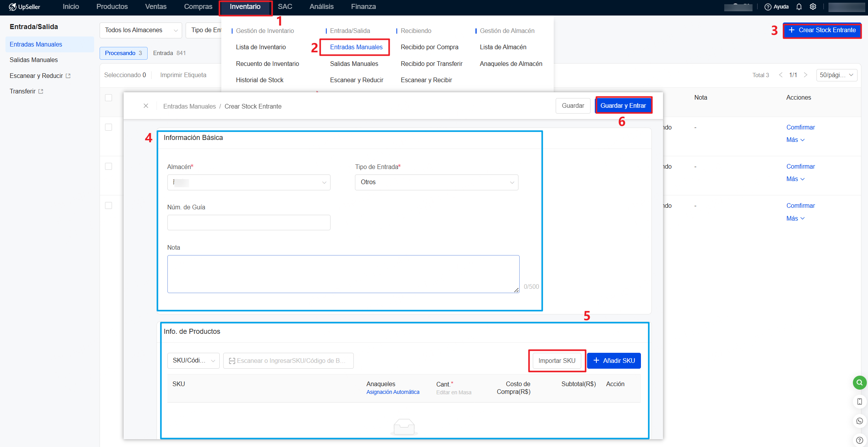Check the third row checkbox
The width and height of the screenshot is (868, 447).
(x=108, y=205)
